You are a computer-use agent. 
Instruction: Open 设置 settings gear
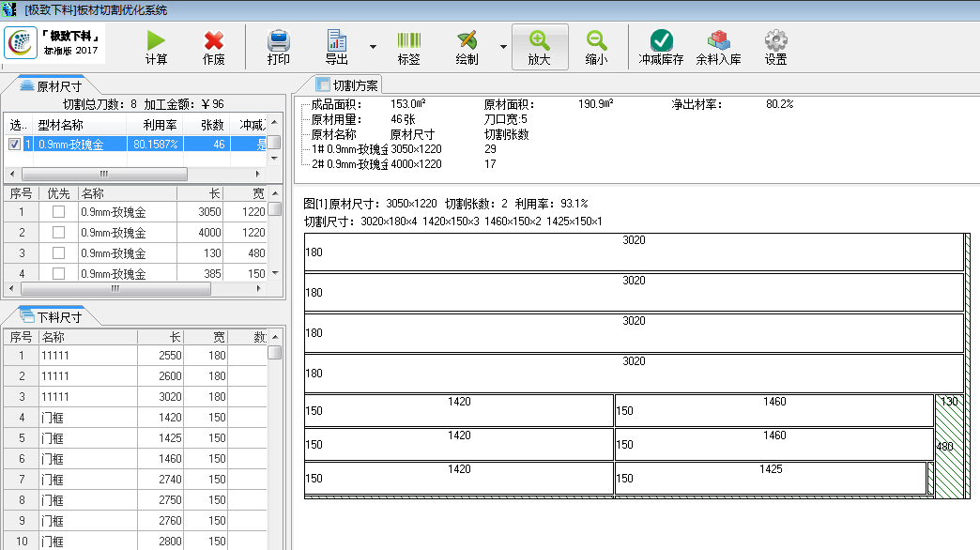(775, 41)
